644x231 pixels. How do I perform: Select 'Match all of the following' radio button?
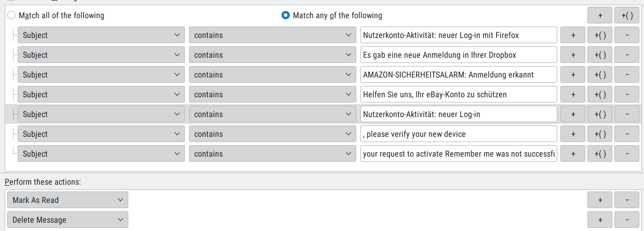pyautogui.click(x=11, y=16)
